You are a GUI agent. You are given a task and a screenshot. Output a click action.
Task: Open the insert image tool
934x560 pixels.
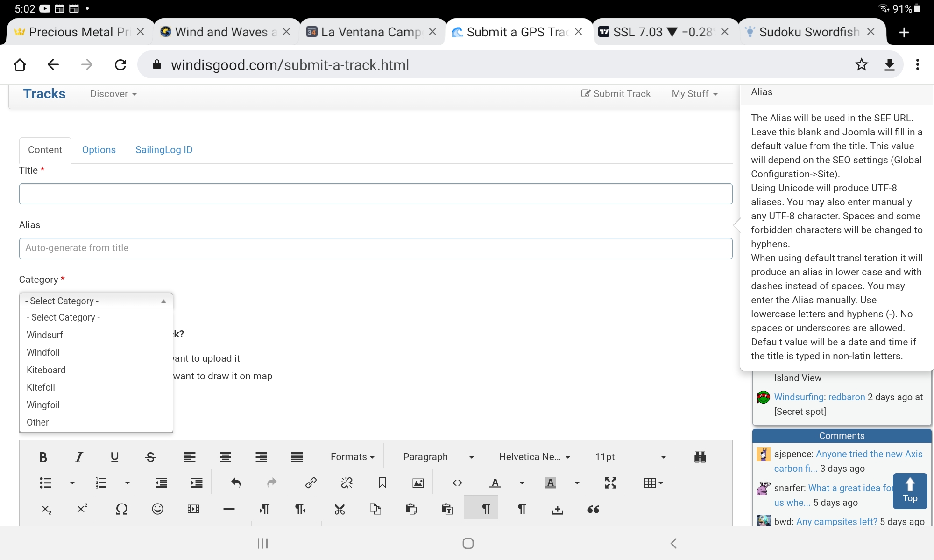[x=418, y=483]
